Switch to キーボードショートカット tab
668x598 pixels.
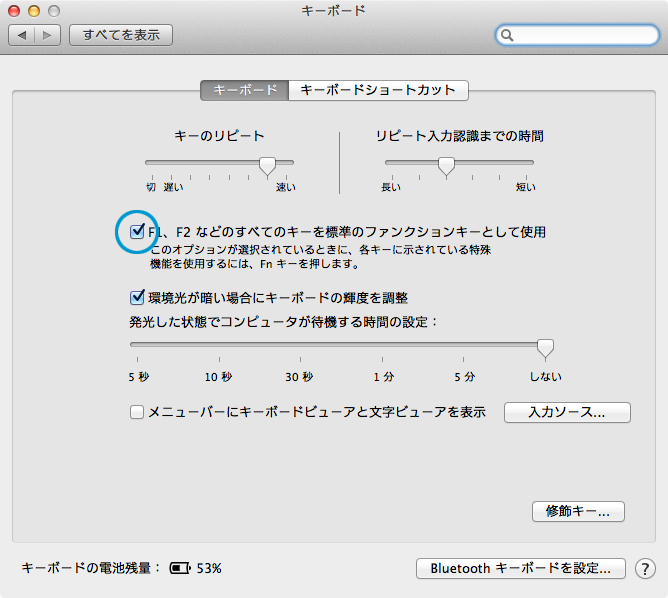click(x=378, y=90)
